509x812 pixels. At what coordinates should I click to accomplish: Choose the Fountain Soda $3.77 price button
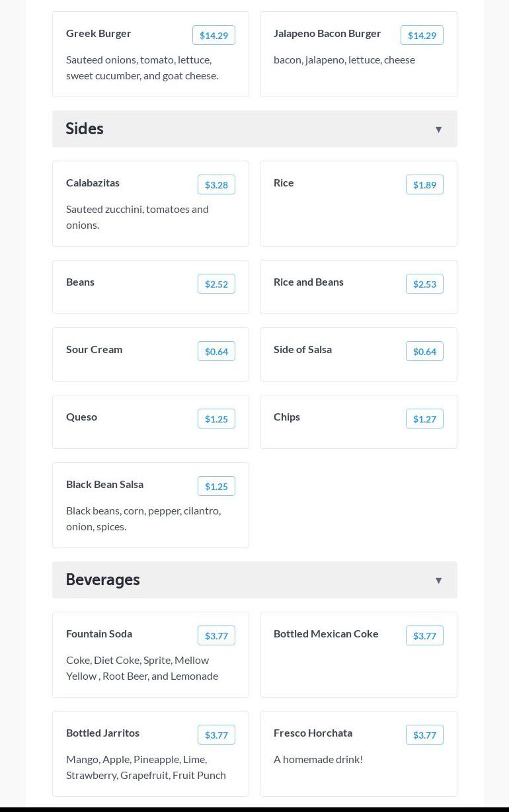coord(216,636)
